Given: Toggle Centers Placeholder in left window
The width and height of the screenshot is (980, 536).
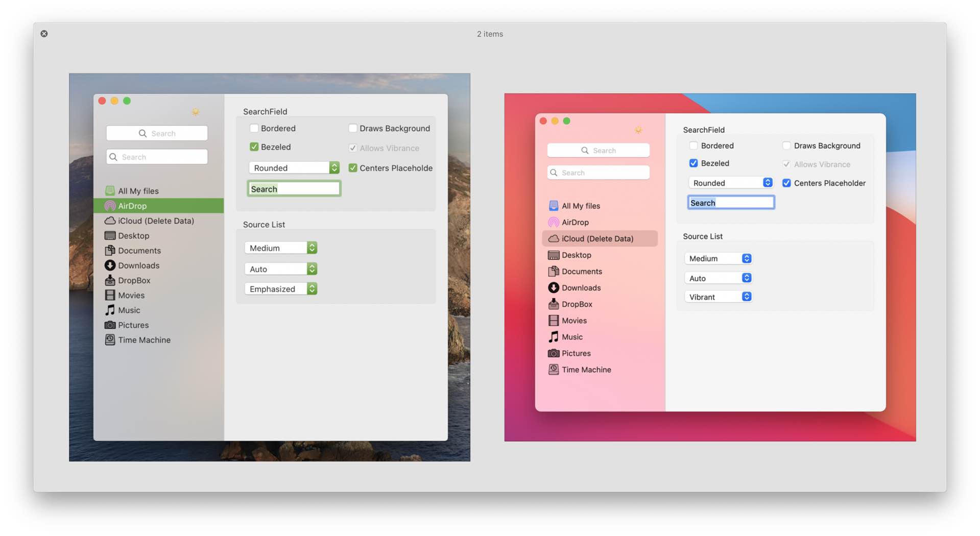Looking at the screenshot, I should (352, 168).
